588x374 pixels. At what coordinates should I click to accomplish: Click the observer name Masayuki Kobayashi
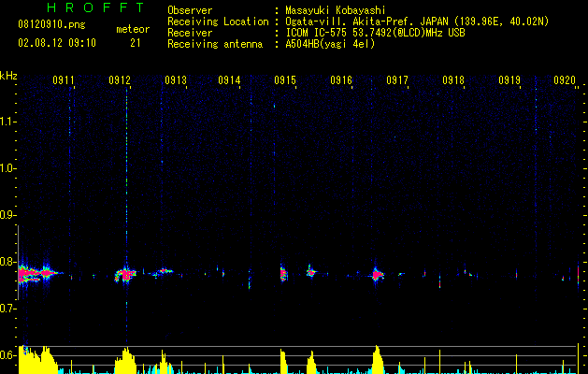click(x=336, y=10)
